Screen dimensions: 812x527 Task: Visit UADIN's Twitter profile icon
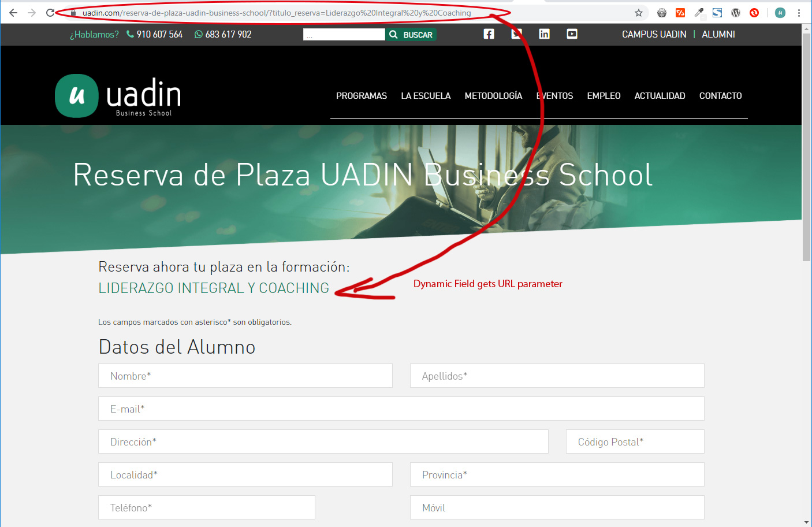pyautogui.click(x=517, y=34)
